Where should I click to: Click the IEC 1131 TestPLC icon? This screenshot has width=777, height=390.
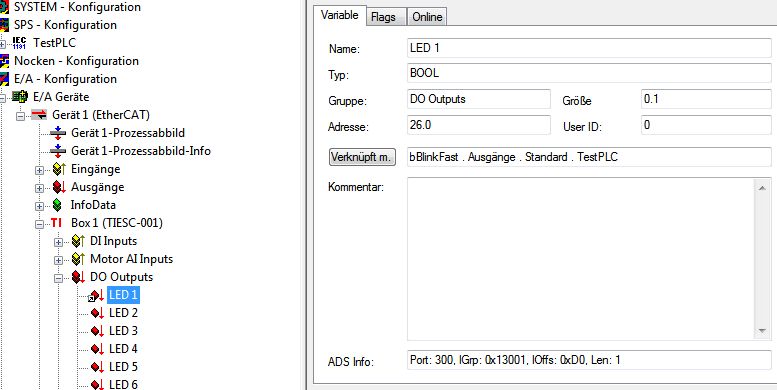point(19,43)
